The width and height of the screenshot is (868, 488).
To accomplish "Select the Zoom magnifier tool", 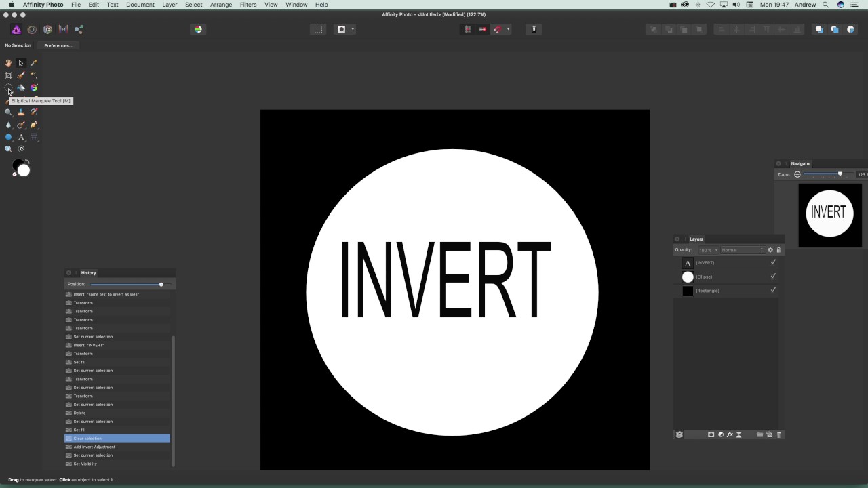I will (8, 149).
